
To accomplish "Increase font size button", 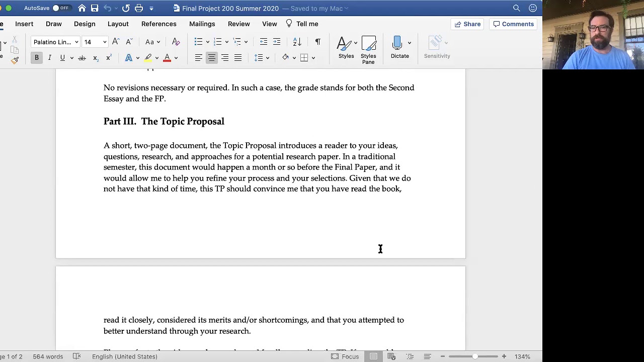I will (116, 42).
